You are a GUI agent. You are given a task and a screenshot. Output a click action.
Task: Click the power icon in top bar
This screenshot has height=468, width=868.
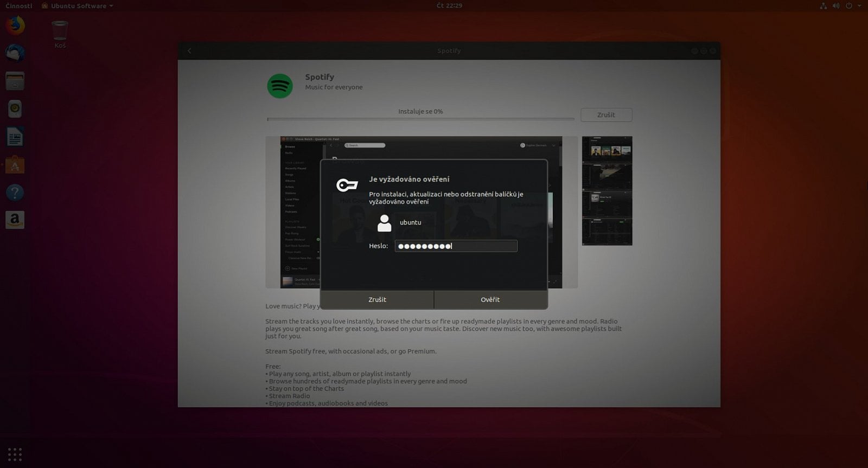(849, 6)
